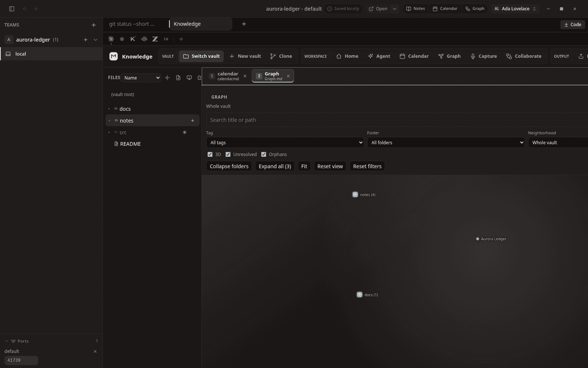Select the K agent icon

click(133, 39)
